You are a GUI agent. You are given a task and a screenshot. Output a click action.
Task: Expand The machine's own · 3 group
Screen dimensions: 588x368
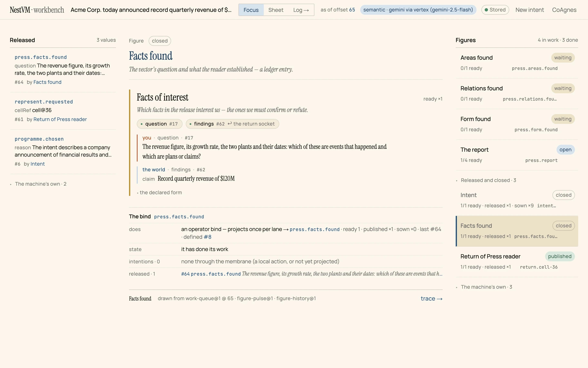pyautogui.click(x=484, y=287)
